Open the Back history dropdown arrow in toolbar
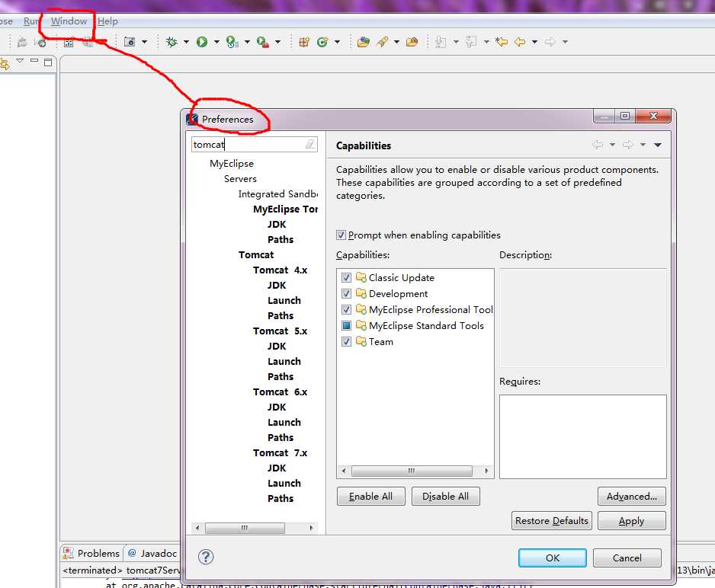The image size is (715, 588). (534, 42)
